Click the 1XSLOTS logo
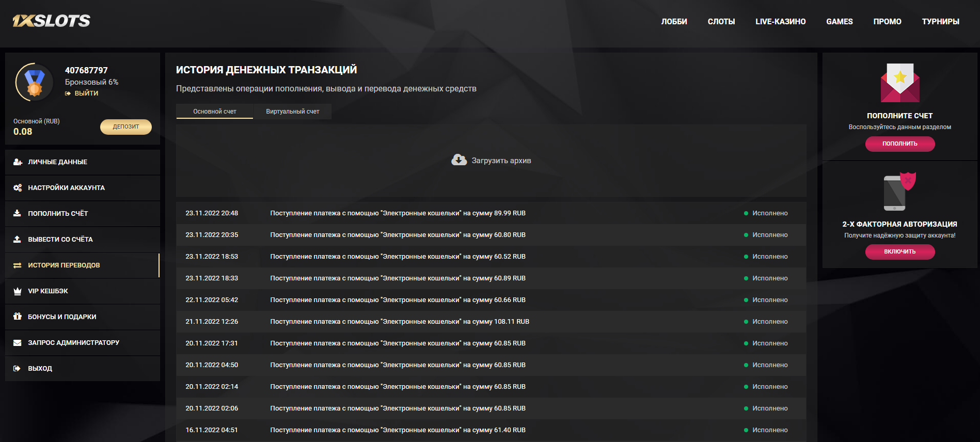980x442 pixels. (52, 21)
